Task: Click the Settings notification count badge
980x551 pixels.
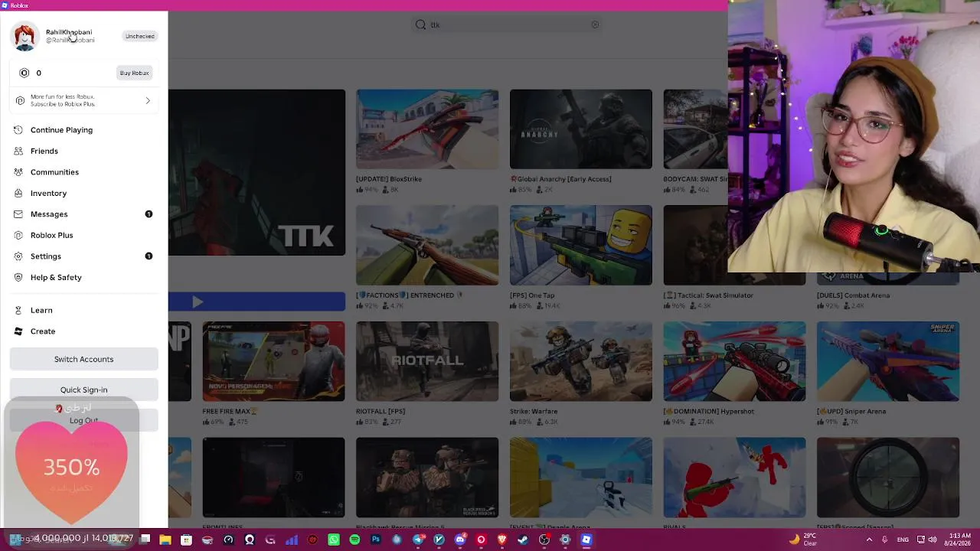Action: coord(149,256)
